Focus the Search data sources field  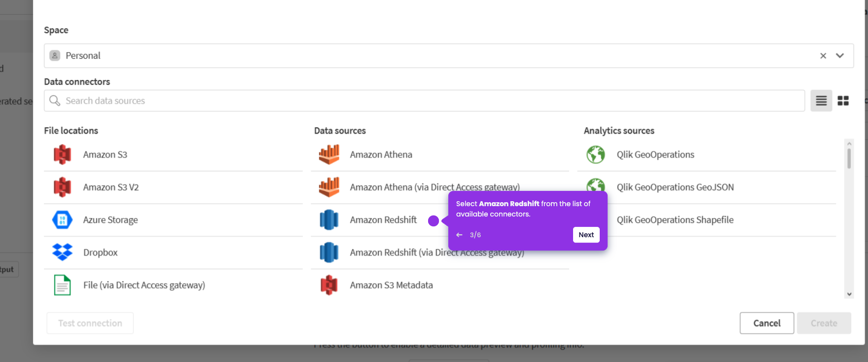click(x=425, y=101)
